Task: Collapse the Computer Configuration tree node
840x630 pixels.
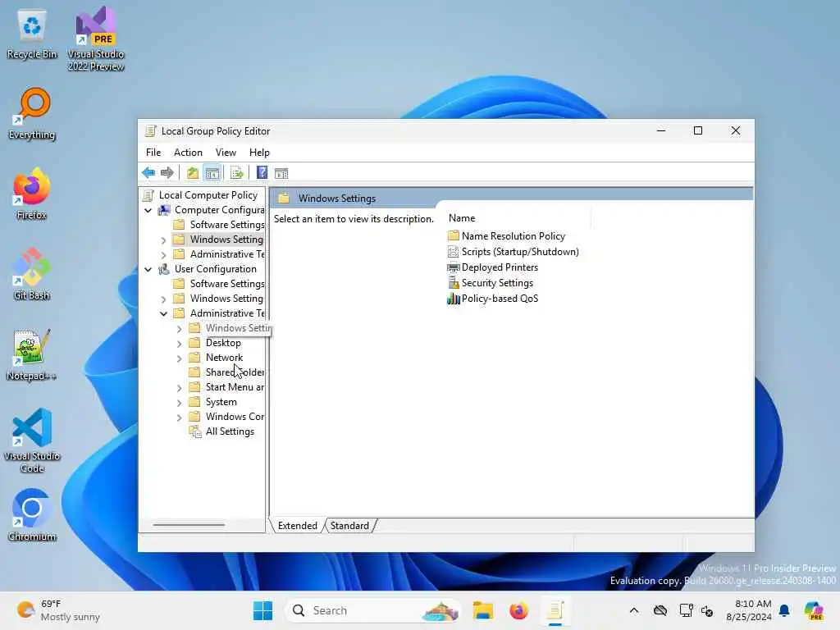Action: click(x=148, y=210)
